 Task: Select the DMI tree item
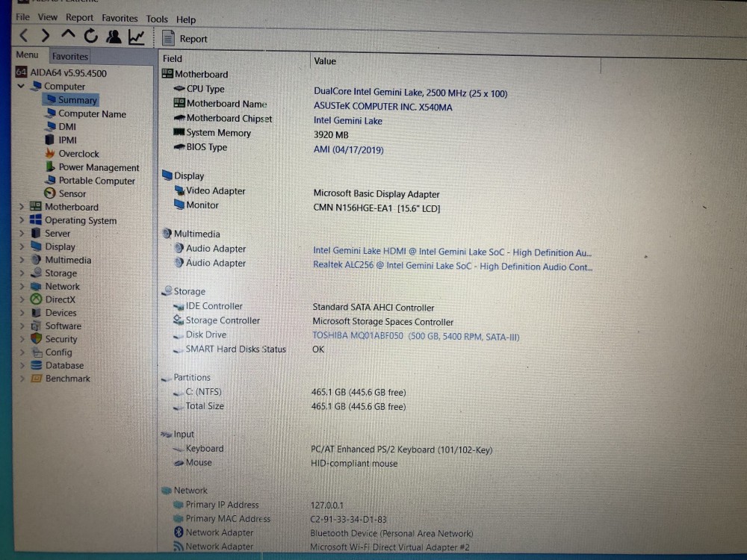61,127
